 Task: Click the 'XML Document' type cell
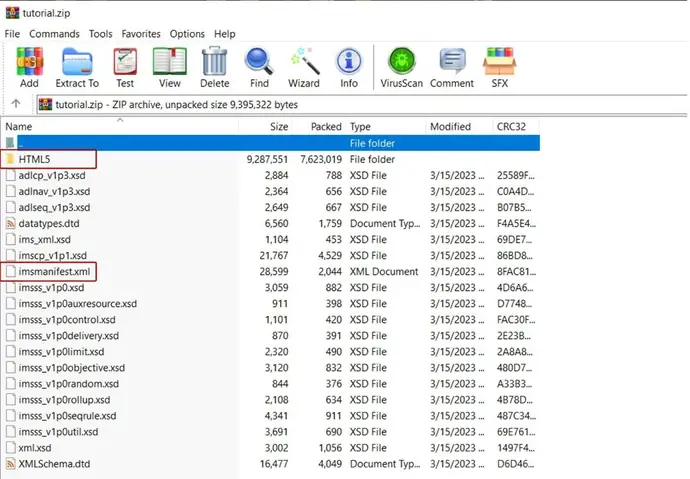click(x=384, y=271)
